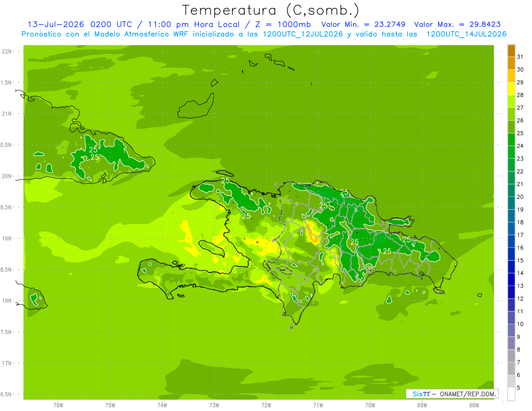Click the legend value 30
The width and height of the screenshot is (532, 411).
pyautogui.click(x=520, y=70)
